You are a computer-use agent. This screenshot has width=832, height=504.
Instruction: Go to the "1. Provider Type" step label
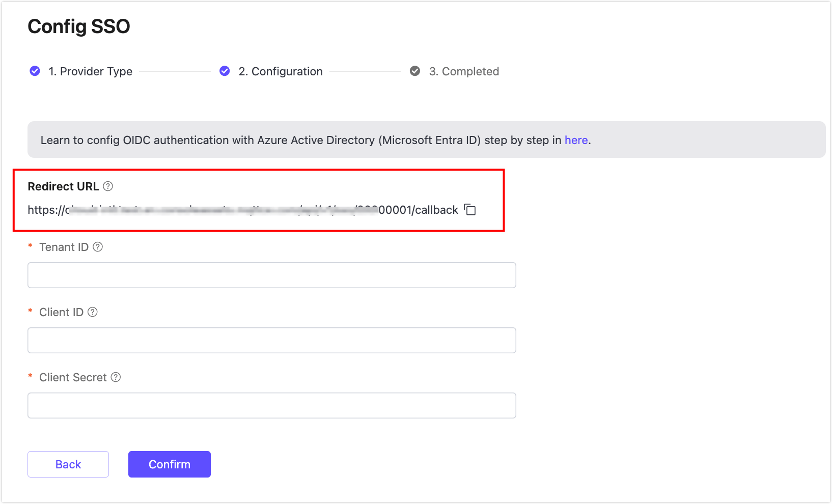coord(91,71)
